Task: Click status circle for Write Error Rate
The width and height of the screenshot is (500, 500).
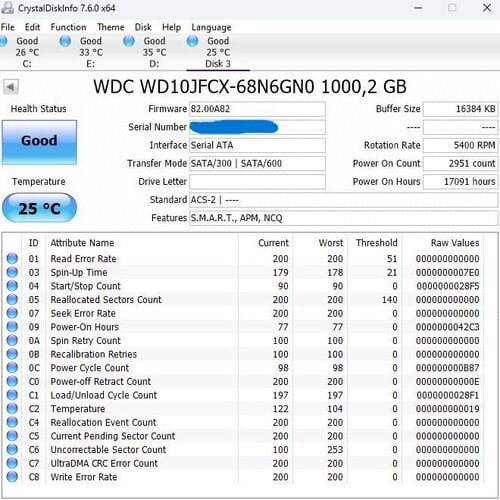Action: tap(12, 477)
